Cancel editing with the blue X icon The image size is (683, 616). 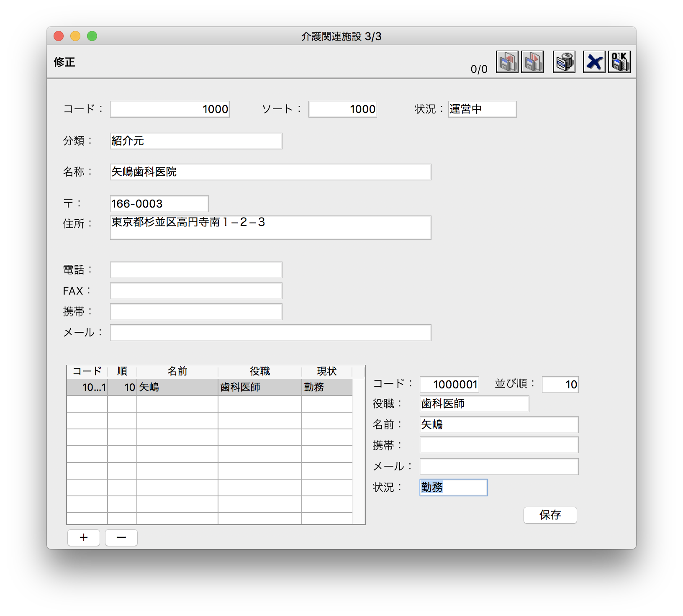pyautogui.click(x=594, y=62)
